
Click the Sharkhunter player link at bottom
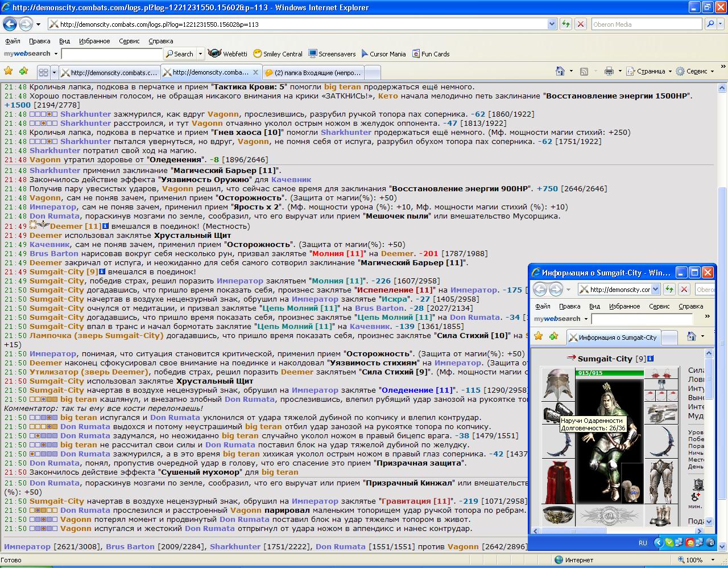coord(233,546)
